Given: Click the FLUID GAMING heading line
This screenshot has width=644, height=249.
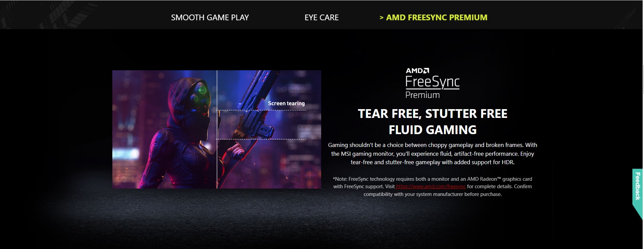Looking at the screenshot, I should 432,130.
